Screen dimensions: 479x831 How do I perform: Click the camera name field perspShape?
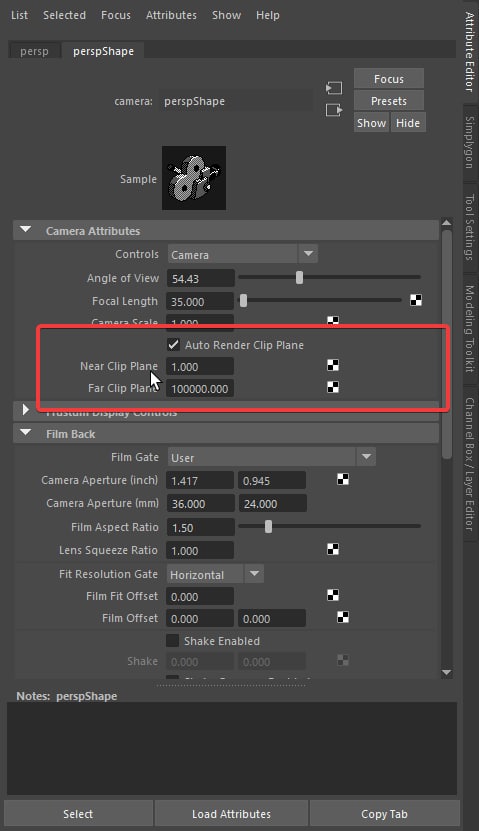pos(236,101)
